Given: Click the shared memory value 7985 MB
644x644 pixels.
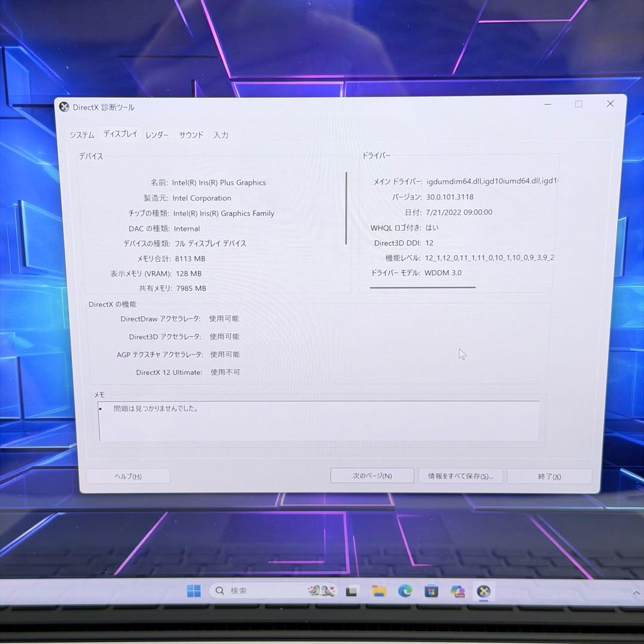Looking at the screenshot, I should (191, 289).
